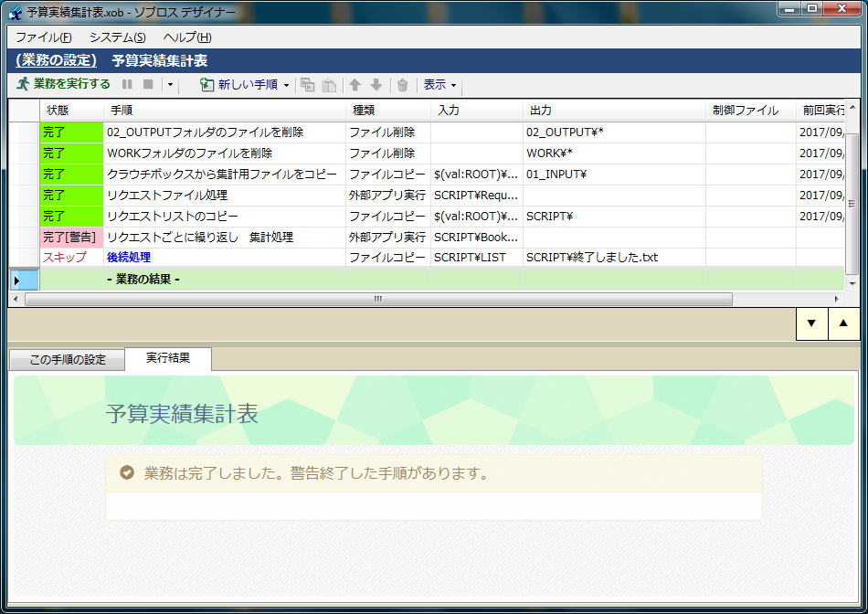
Task: Click the SCRIPT¥終了しました.txt output cell
Action: coord(614,258)
